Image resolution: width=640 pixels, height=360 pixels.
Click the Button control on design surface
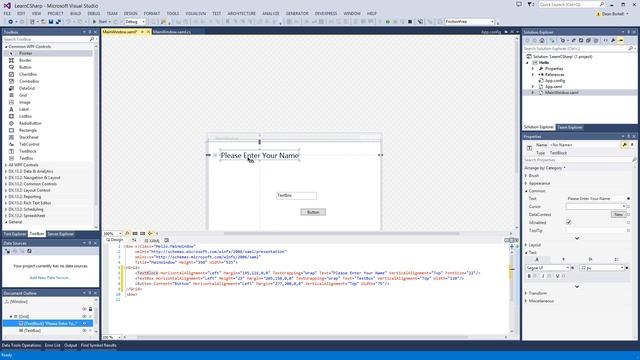313,212
